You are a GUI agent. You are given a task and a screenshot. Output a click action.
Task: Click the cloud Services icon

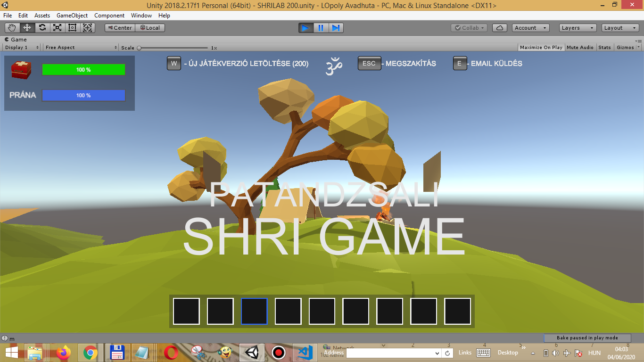click(499, 28)
